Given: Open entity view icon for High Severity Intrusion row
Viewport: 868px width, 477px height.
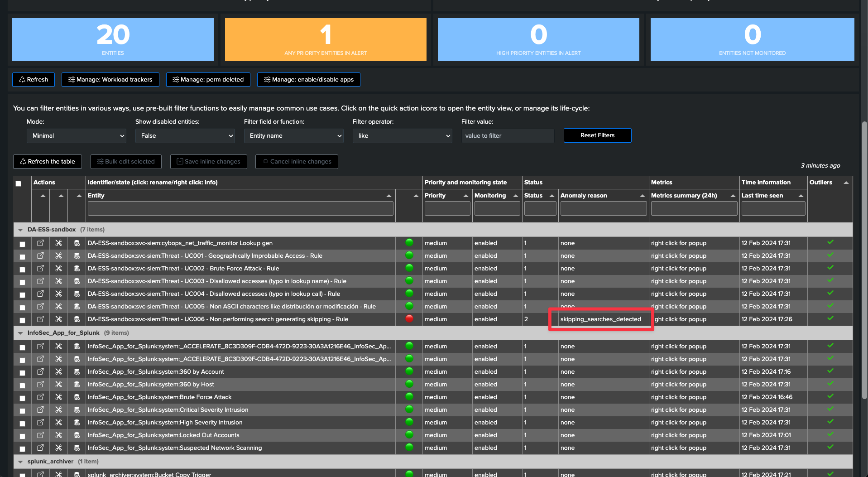Looking at the screenshot, I should (x=40, y=422).
